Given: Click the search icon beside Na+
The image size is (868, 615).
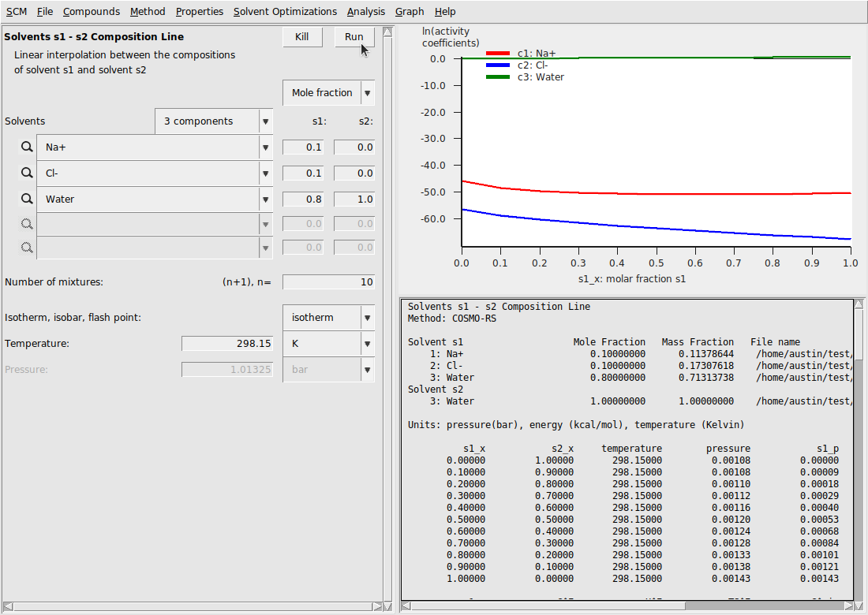Looking at the screenshot, I should (27, 147).
